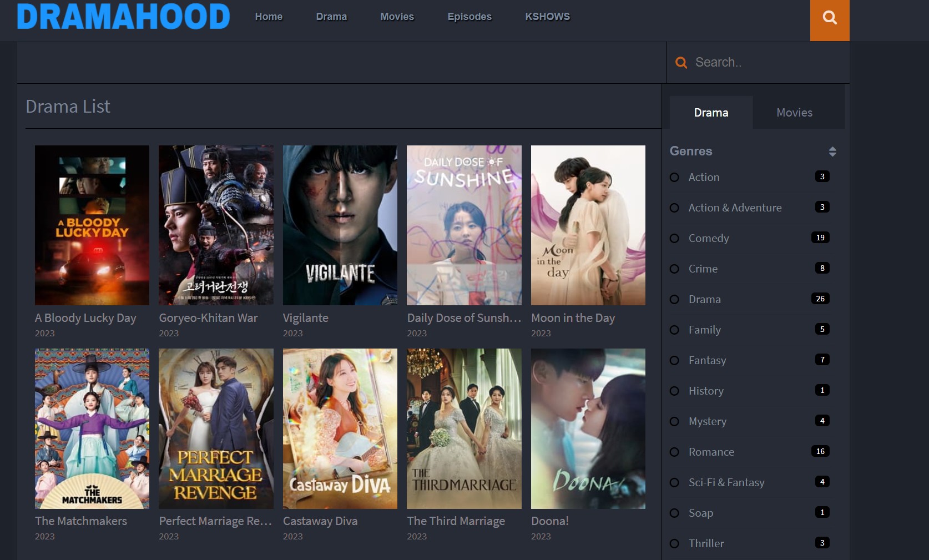This screenshot has width=929, height=560.
Task: Open the Doona! poster
Action: (588, 428)
